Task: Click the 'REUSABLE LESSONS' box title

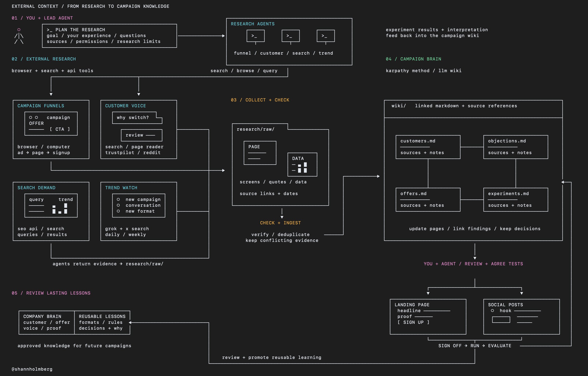Action: 102,317
